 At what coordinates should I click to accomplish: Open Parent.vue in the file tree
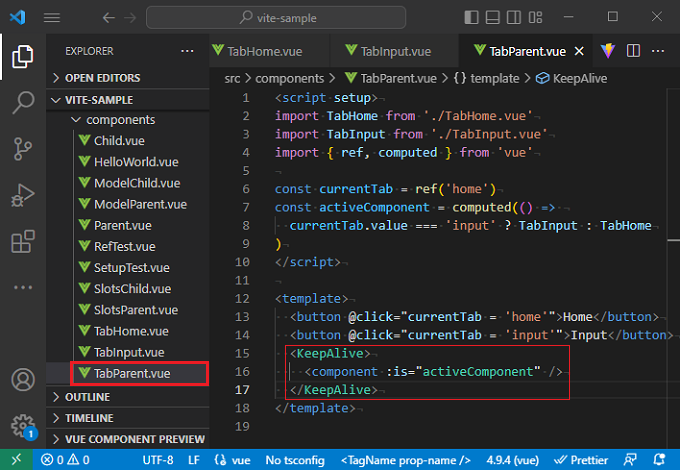point(128,225)
